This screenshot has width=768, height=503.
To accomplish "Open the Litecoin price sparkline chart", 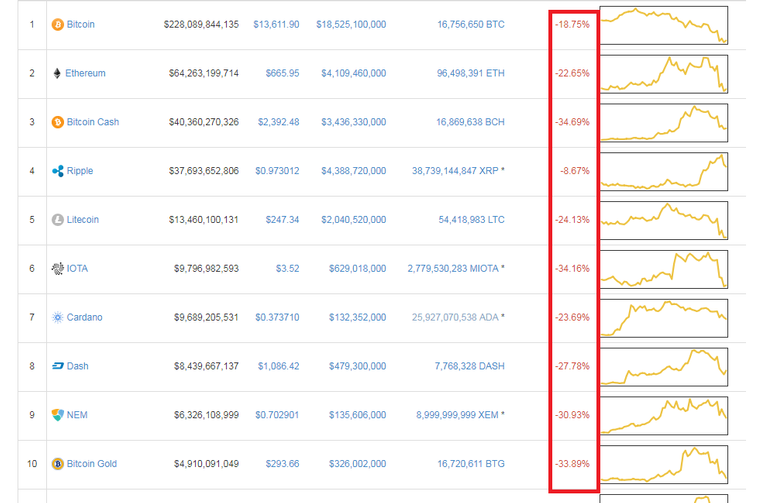I will 664,220.
